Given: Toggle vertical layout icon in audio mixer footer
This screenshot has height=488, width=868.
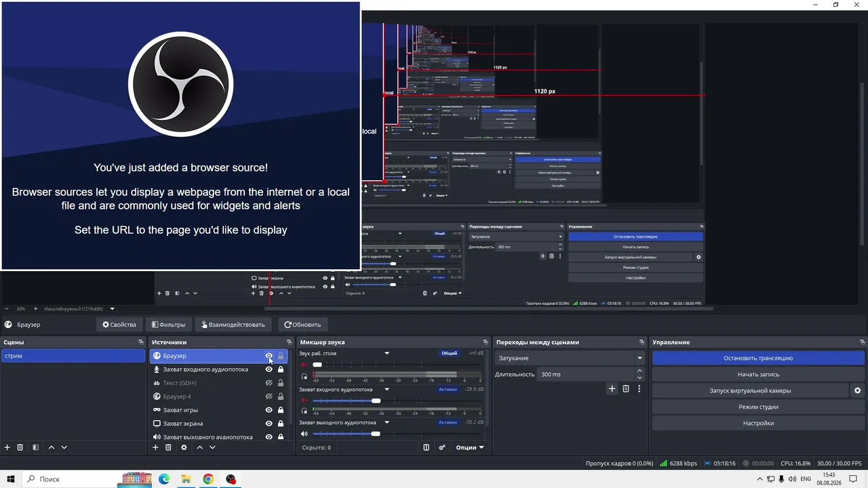Looking at the screenshot, I should (x=426, y=447).
